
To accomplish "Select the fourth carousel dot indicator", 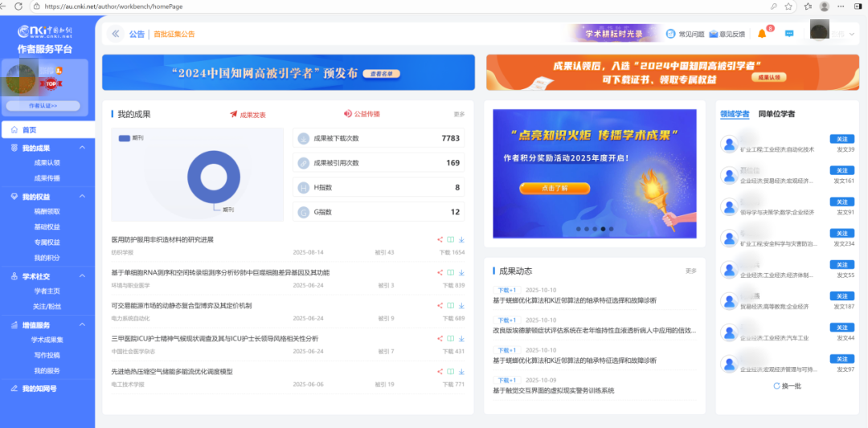I will pyautogui.click(x=604, y=229).
